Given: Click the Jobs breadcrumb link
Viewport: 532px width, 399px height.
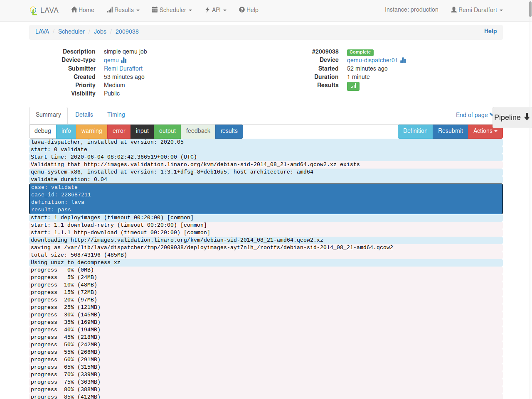Looking at the screenshot, I should (100, 32).
